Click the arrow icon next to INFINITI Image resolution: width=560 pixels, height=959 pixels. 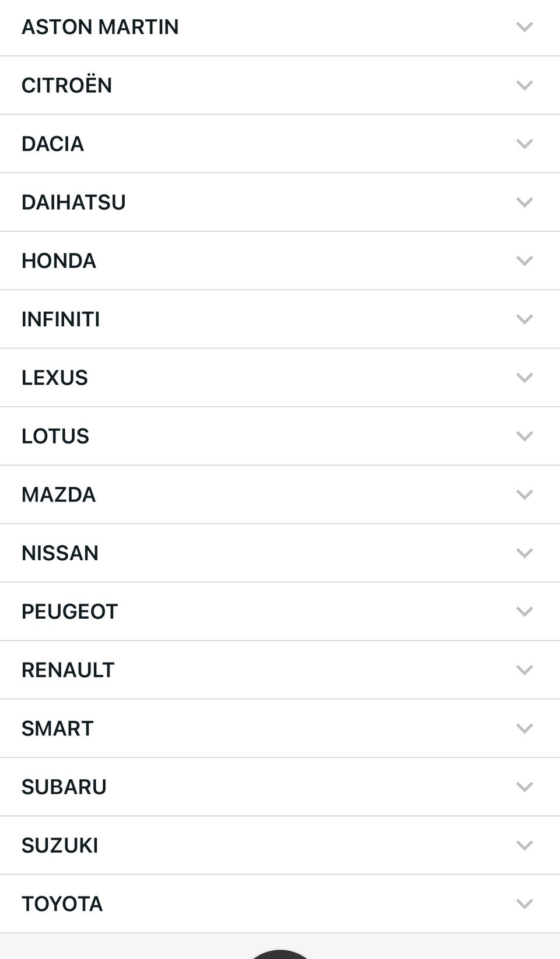coord(524,319)
